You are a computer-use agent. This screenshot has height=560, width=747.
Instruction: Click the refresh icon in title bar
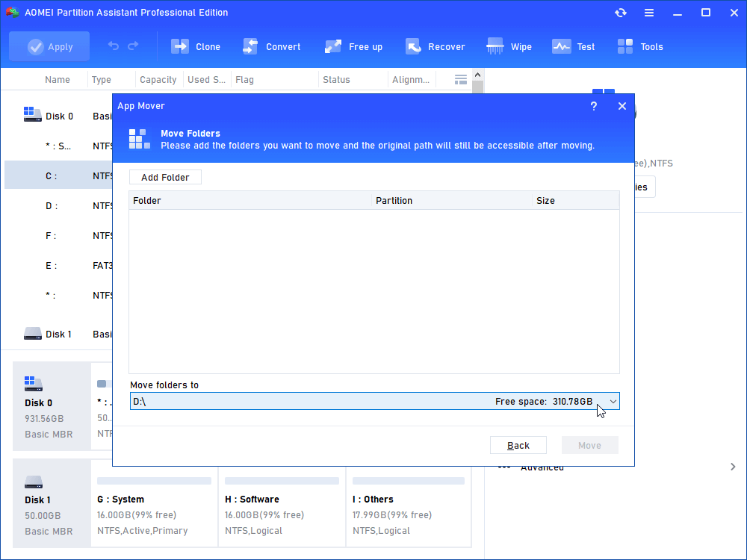[620, 13]
